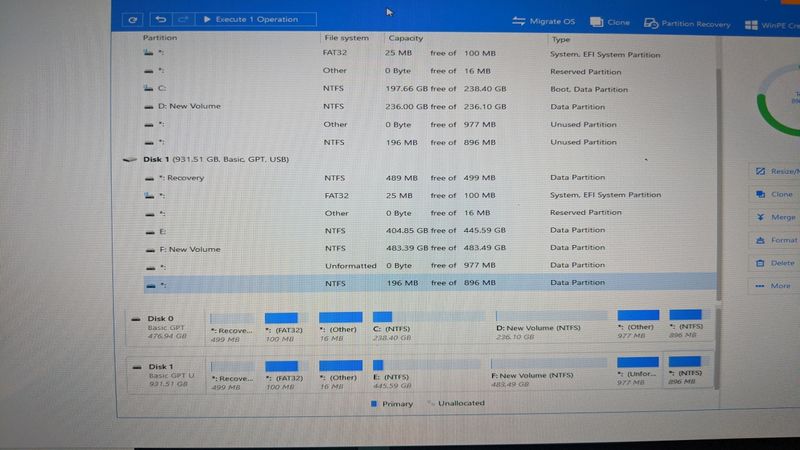Select E: NTFS 445.59 GB partition row

[429, 231]
